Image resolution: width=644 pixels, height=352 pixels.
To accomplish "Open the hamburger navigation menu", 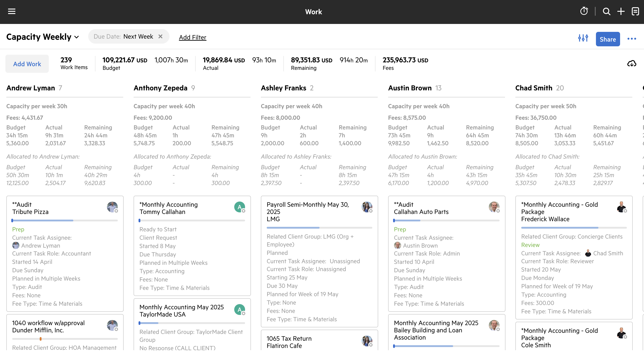I will coord(12,12).
